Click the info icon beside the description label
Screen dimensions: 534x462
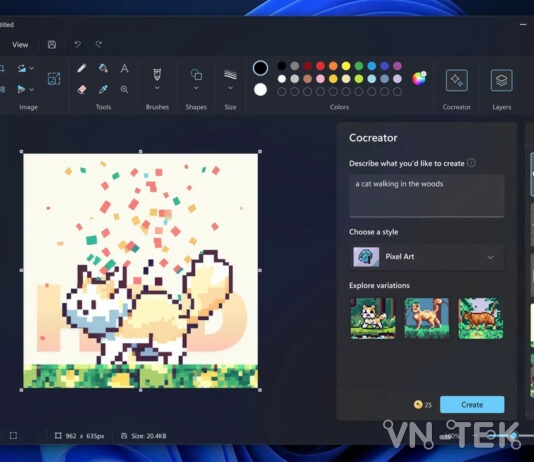coord(471,163)
